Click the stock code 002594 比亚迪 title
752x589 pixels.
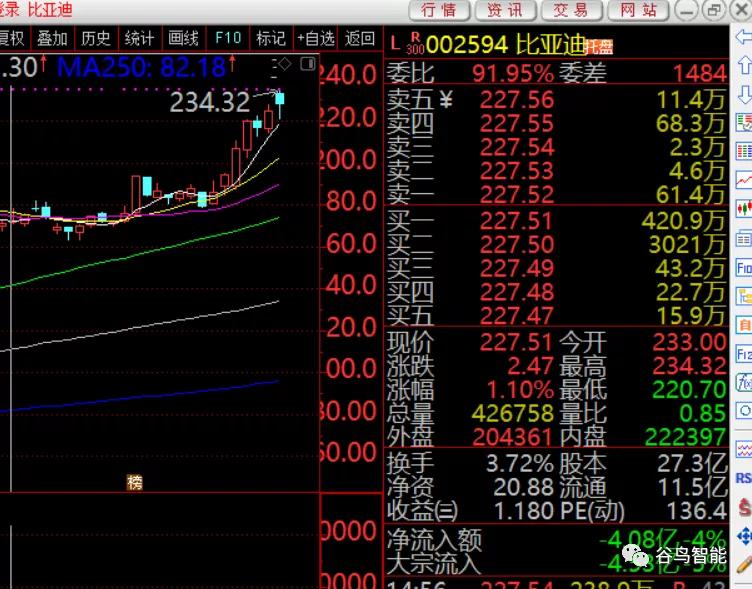tap(506, 45)
